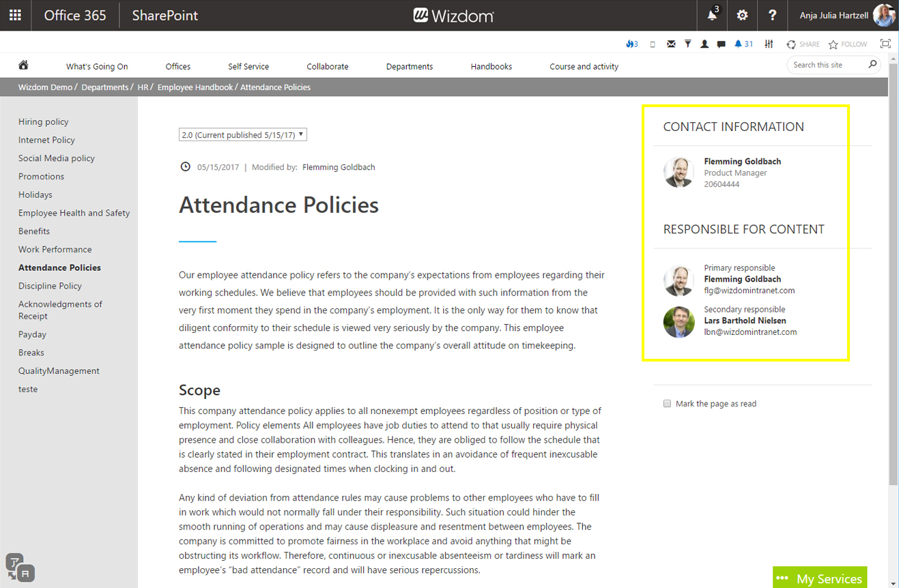The image size is (899, 588).
Task: Go to Wizdom Demo breadcrumb
Action: pyautogui.click(x=45, y=87)
